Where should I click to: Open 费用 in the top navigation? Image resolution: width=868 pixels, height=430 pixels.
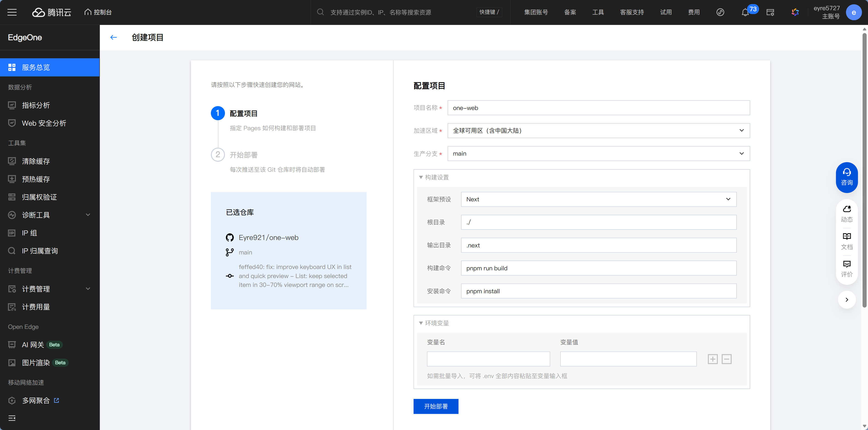[x=693, y=12]
